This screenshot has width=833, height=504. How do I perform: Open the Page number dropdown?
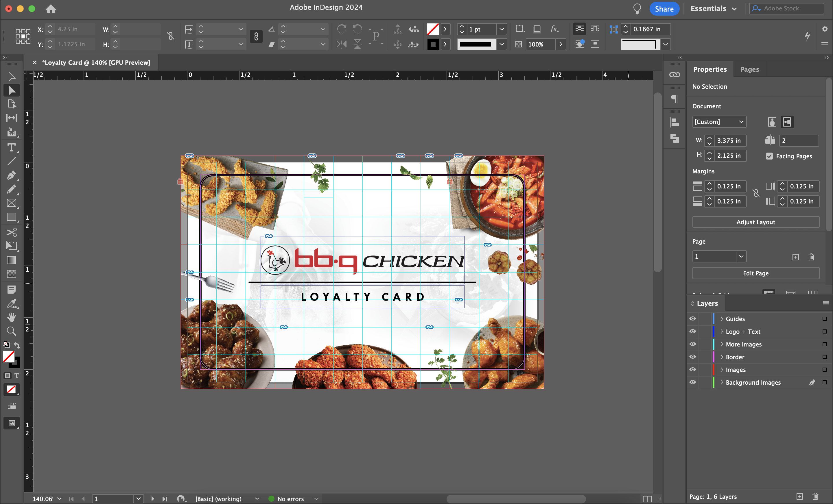click(x=741, y=256)
